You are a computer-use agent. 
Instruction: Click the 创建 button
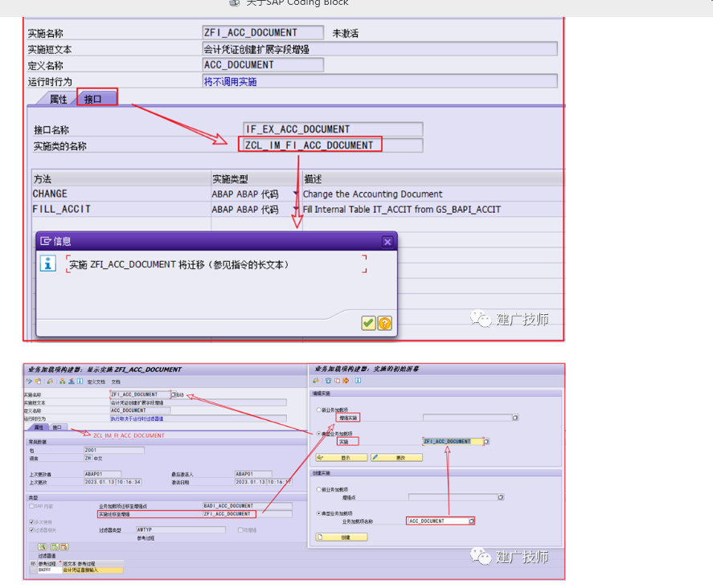click(x=342, y=537)
